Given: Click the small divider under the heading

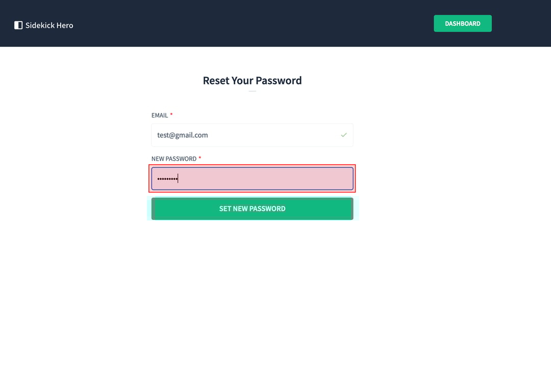Looking at the screenshot, I should (252, 91).
